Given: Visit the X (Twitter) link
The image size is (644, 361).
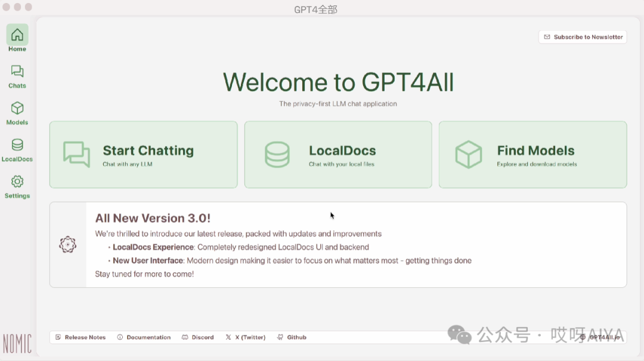Looking at the screenshot, I should (x=246, y=337).
